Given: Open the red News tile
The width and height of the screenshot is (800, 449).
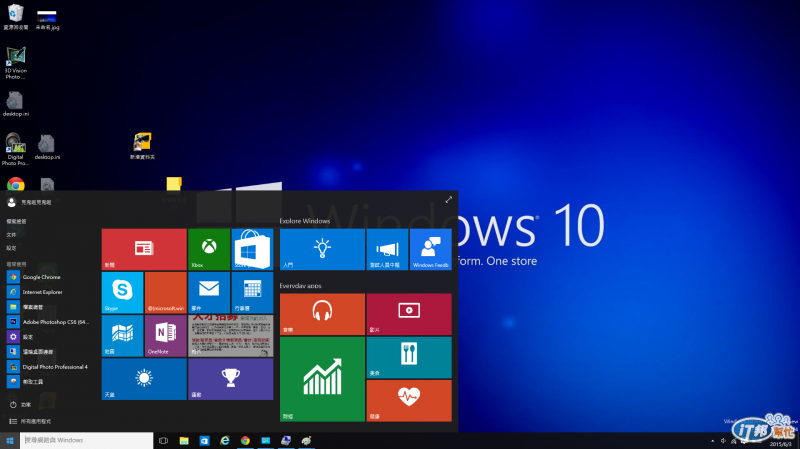Looking at the screenshot, I should pos(144,250).
